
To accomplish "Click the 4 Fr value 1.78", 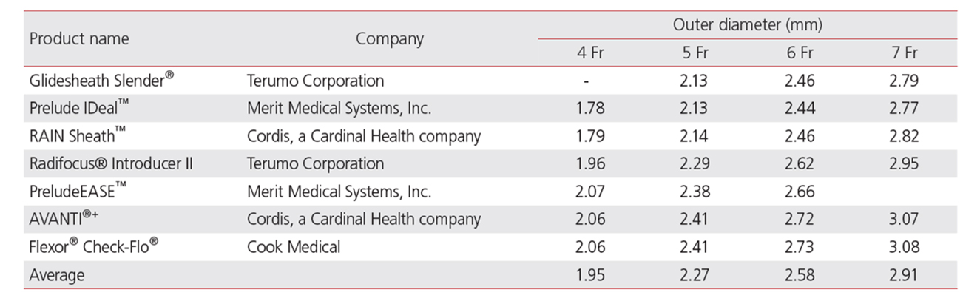I will pyautogui.click(x=590, y=108).
